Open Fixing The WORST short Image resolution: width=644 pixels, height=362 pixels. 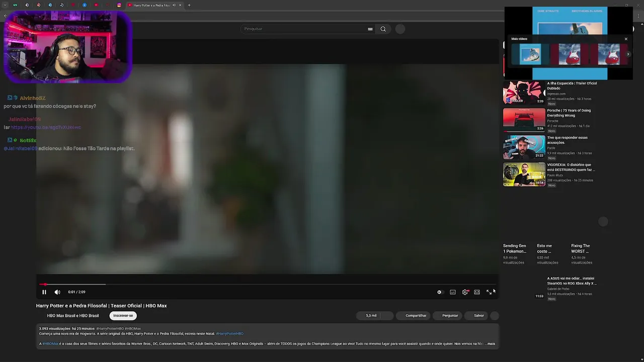tap(581, 248)
